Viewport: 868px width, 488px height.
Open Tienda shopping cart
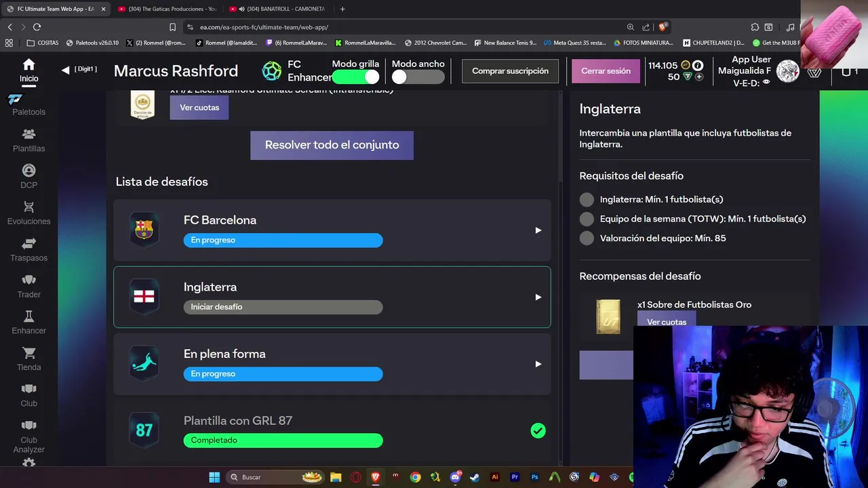(x=28, y=353)
